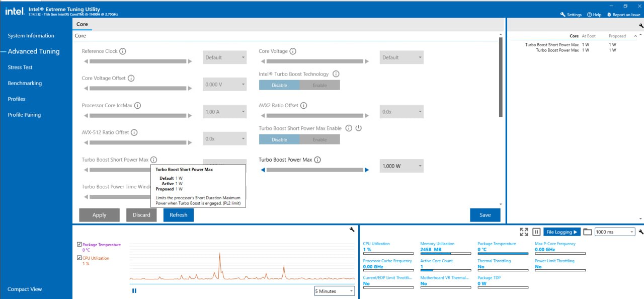The image size is (644, 299).
Task: Uncheck the Package Temperature checkbox
Action: (79, 245)
